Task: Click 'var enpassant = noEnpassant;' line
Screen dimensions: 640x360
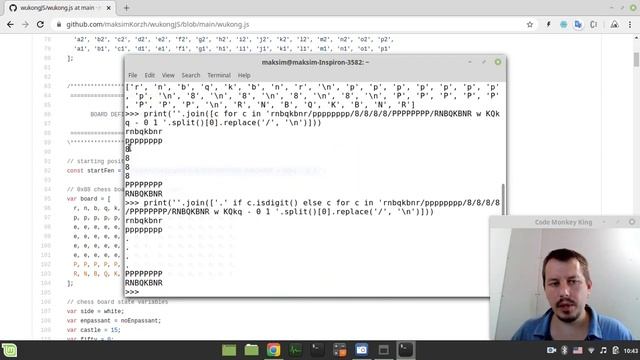Action: point(114,320)
